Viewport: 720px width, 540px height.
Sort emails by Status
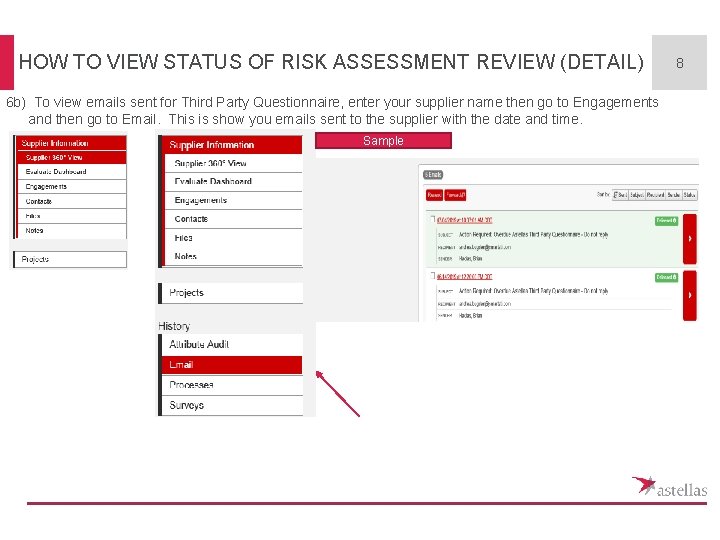pyautogui.click(x=689, y=195)
